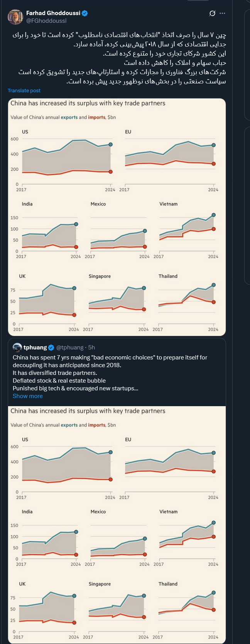Open the top China trade surplus chart image
The width and height of the screenshot is (250, 644).
(x=117, y=217)
